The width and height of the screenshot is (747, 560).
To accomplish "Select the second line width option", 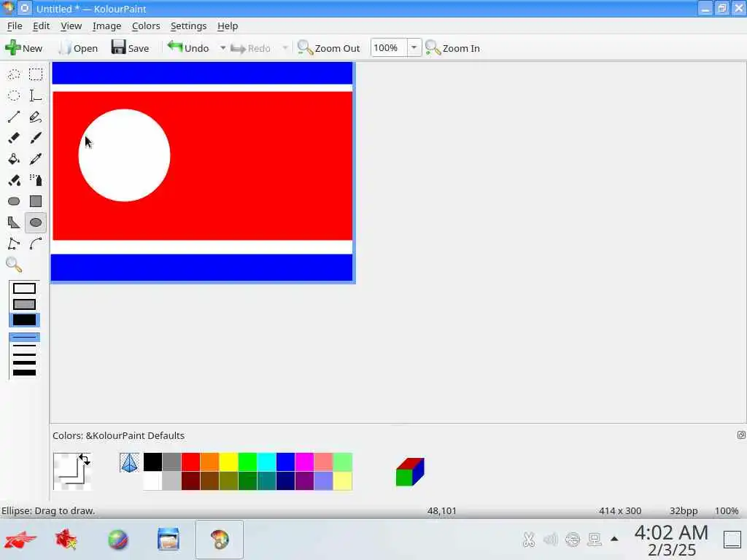I will (x=24, y=346).
